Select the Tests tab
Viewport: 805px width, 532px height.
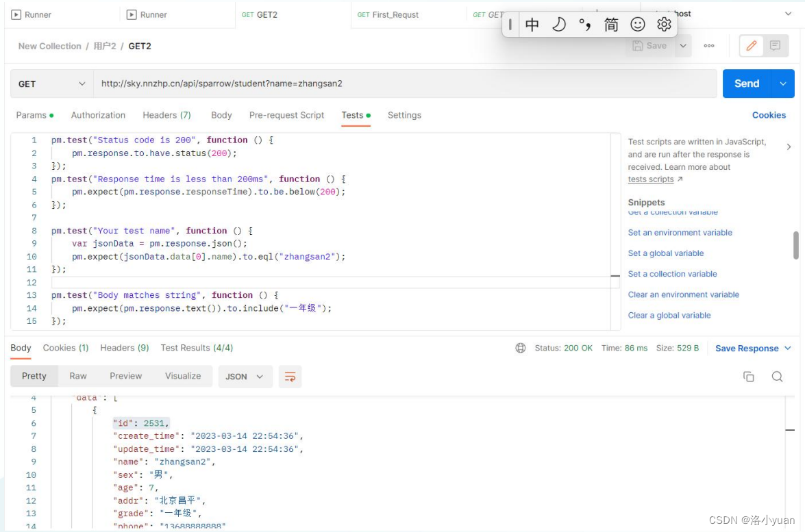[x=356, y=116]
